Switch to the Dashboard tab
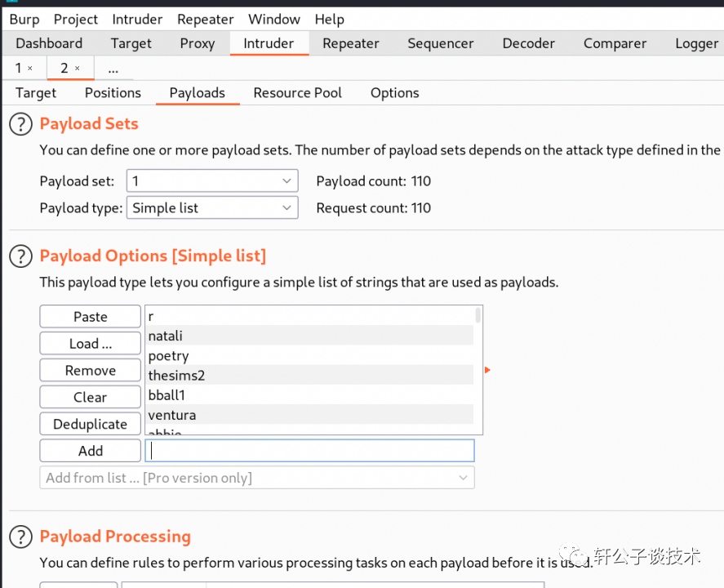Screen dimensions: 724x588 [x=49, y=43]
